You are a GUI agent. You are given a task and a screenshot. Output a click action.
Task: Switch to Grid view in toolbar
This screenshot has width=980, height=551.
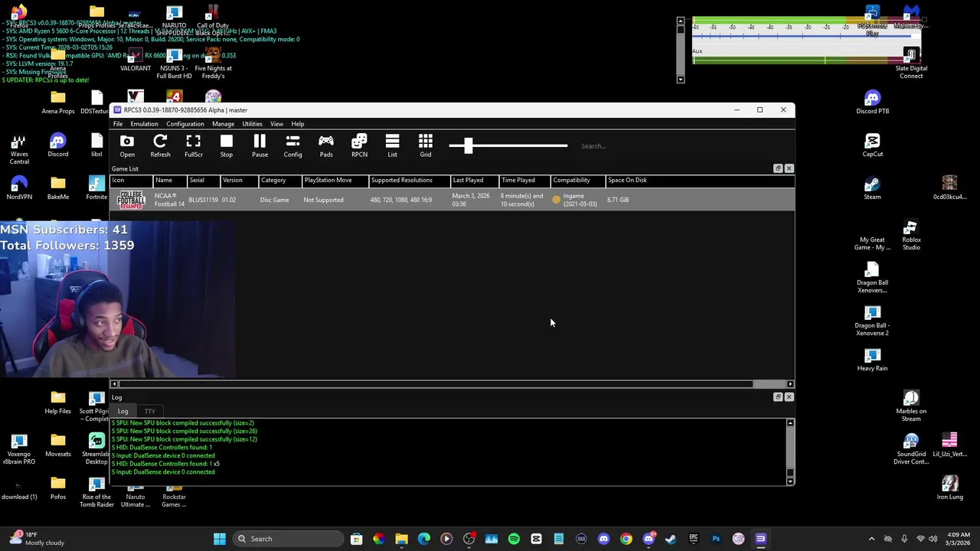(426, 145)
